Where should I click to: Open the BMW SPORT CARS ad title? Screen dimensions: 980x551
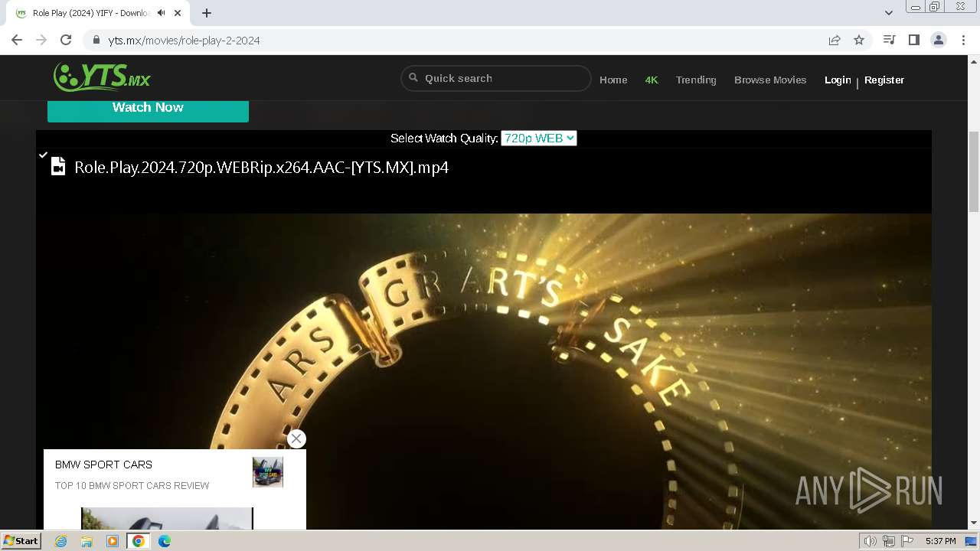[x=103, y=465]
